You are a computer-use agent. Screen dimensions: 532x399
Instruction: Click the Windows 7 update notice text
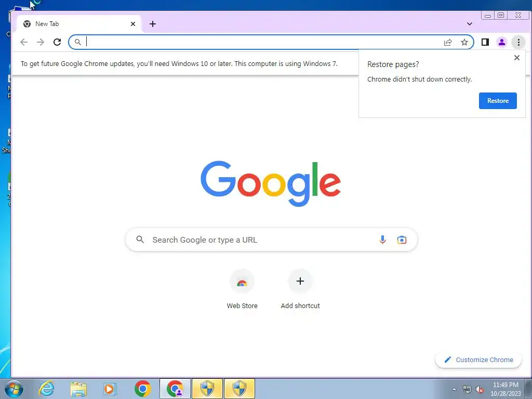pos(179,64)
